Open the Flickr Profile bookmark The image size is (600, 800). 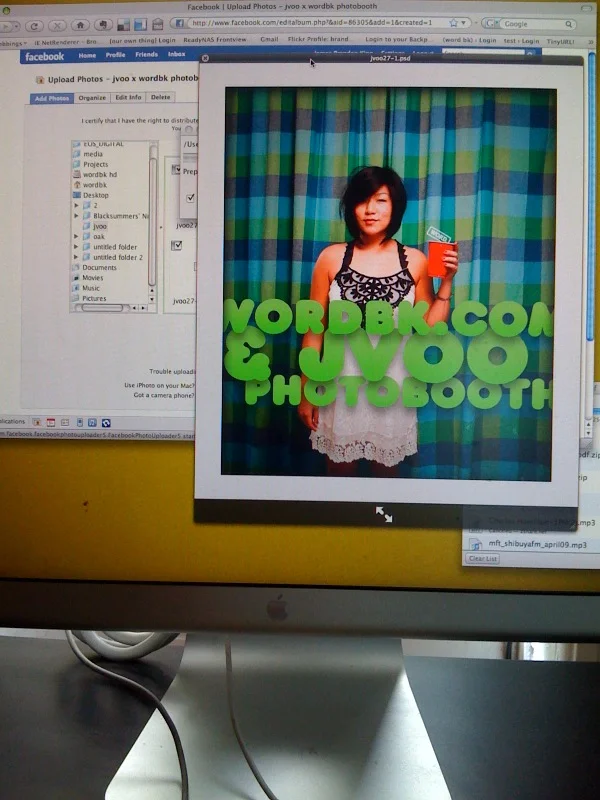pyautogui.click(x=318, y=39)
